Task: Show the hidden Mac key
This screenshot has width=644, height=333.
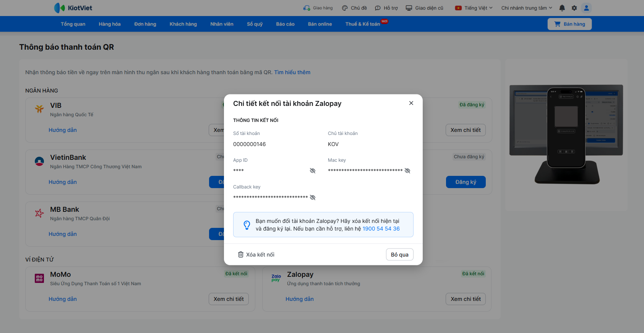Action: pyautogui.click(x=407, y=171)
